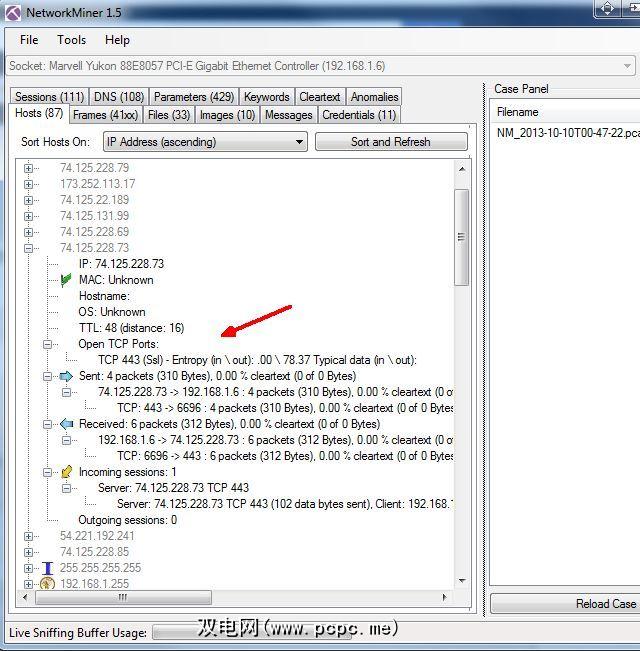Expand host 74.125.228.79
The image size is (640, 651).
(x=28, y=168)
